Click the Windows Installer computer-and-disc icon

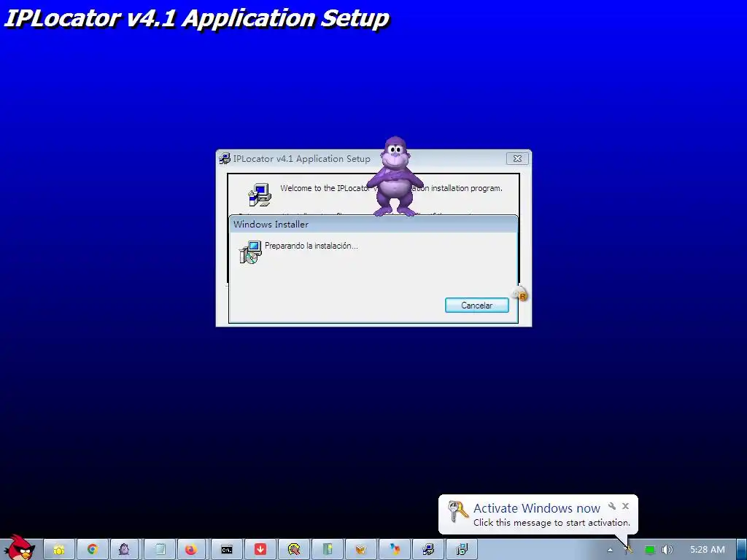[x=251, y=252]
